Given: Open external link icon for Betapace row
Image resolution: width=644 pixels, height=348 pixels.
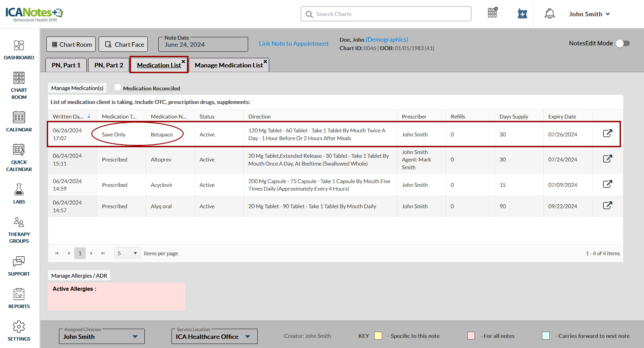Looking at the screenshot, I should click(607, 133).
